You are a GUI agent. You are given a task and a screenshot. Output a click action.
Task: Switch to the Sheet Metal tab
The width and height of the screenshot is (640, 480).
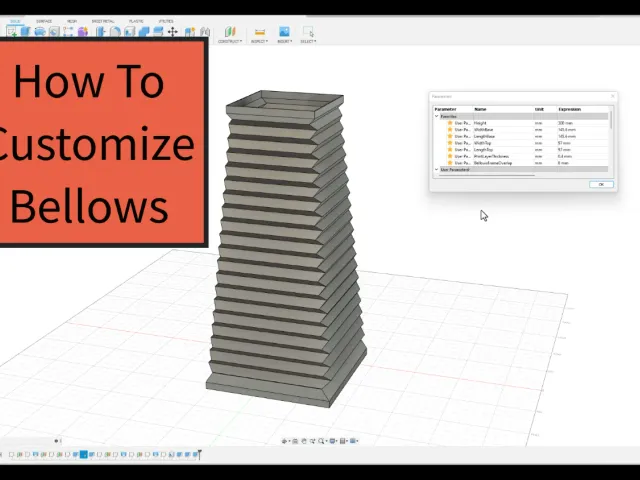tap(103, 21)
